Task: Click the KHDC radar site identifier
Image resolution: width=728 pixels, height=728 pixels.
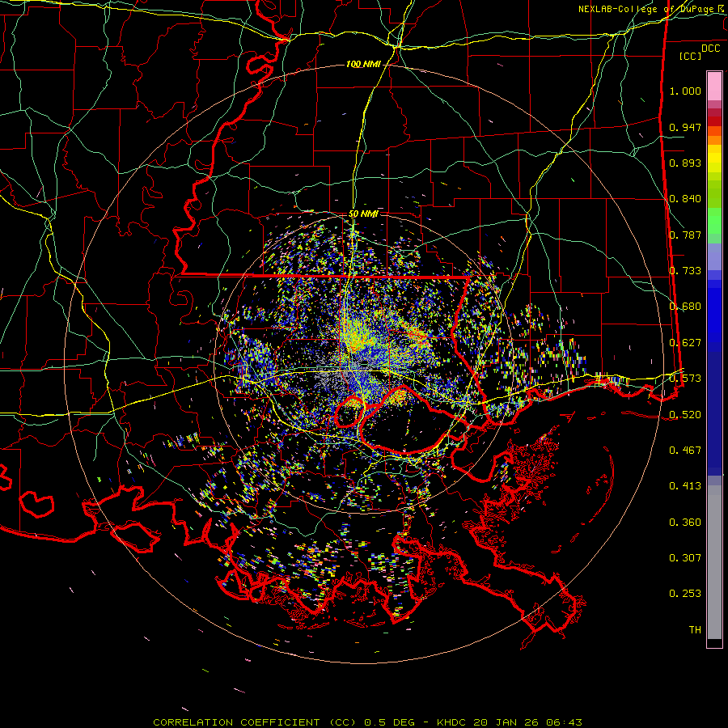Action: 453,722
